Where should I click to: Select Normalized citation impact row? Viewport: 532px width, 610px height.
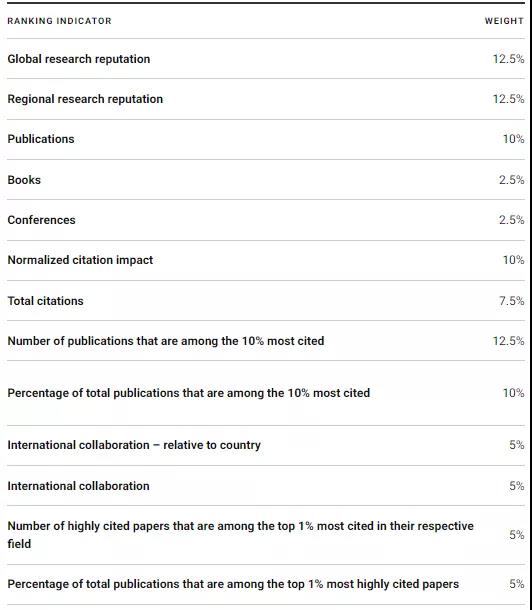266,260
